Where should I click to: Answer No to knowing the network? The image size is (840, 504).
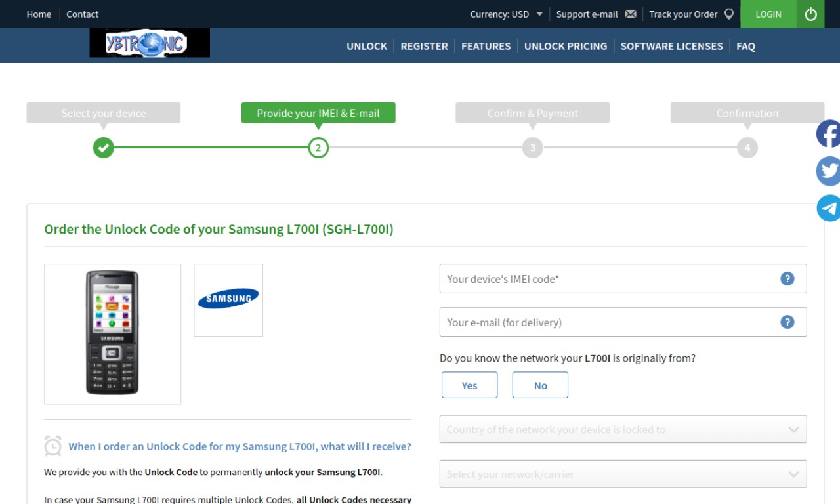coord(540,385)
